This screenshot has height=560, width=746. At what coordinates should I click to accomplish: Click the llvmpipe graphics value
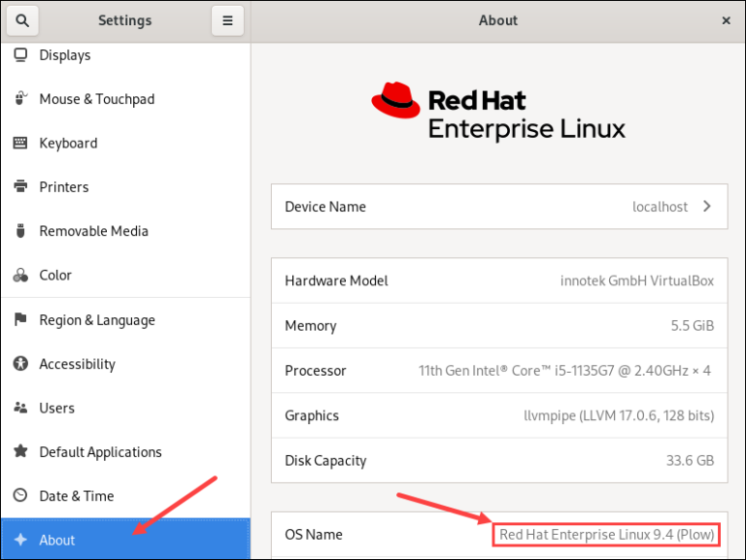pyautogui.click(x=619, y=416)
